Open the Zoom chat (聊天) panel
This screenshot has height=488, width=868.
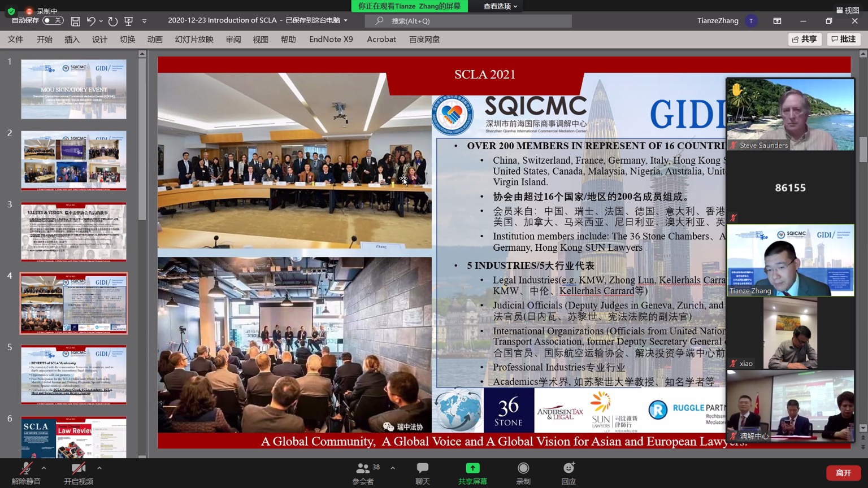pyautogui.click(x=422, y=473)
